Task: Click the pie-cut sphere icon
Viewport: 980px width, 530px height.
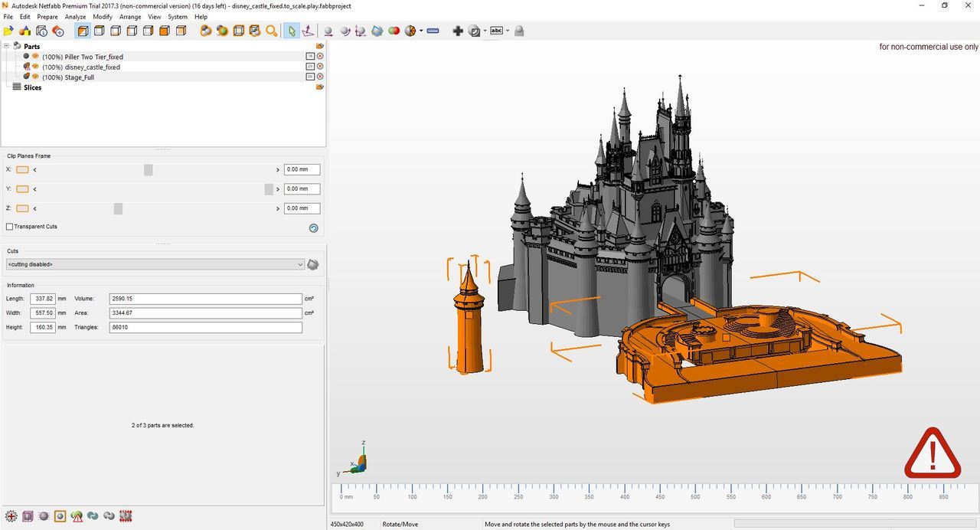Action: [410, 31]
